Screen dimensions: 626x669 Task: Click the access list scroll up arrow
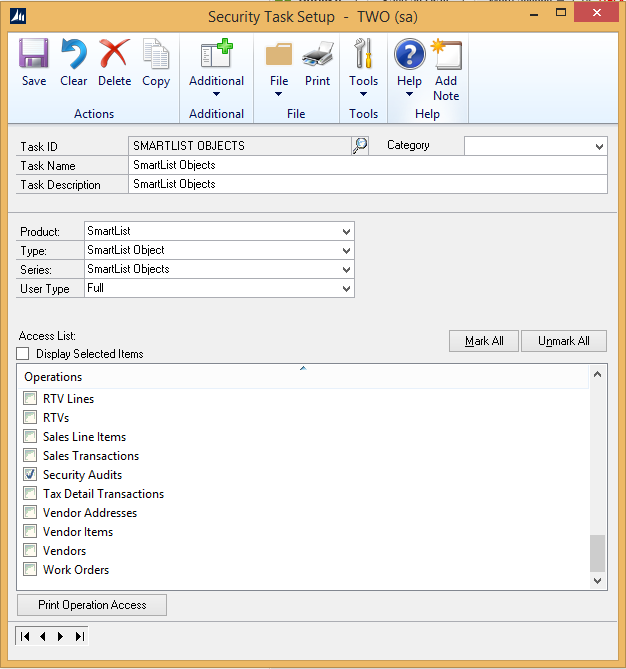(x=597, y=375)
